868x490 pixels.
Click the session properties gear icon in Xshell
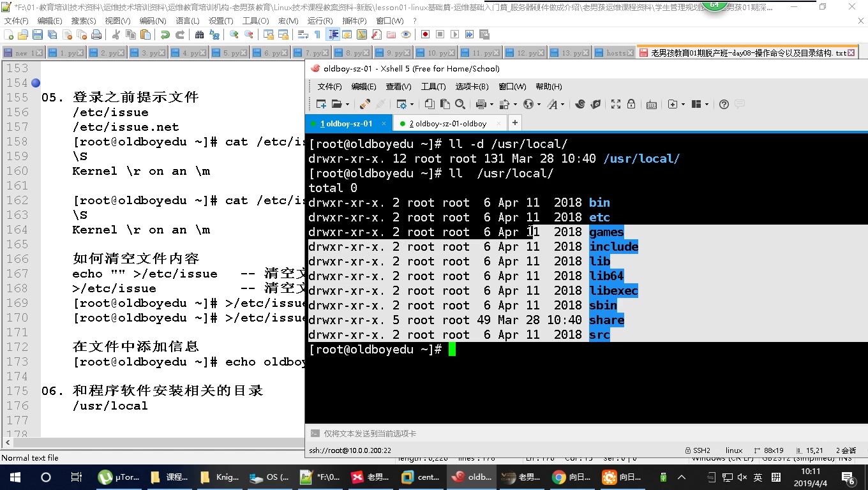(402, 104)
